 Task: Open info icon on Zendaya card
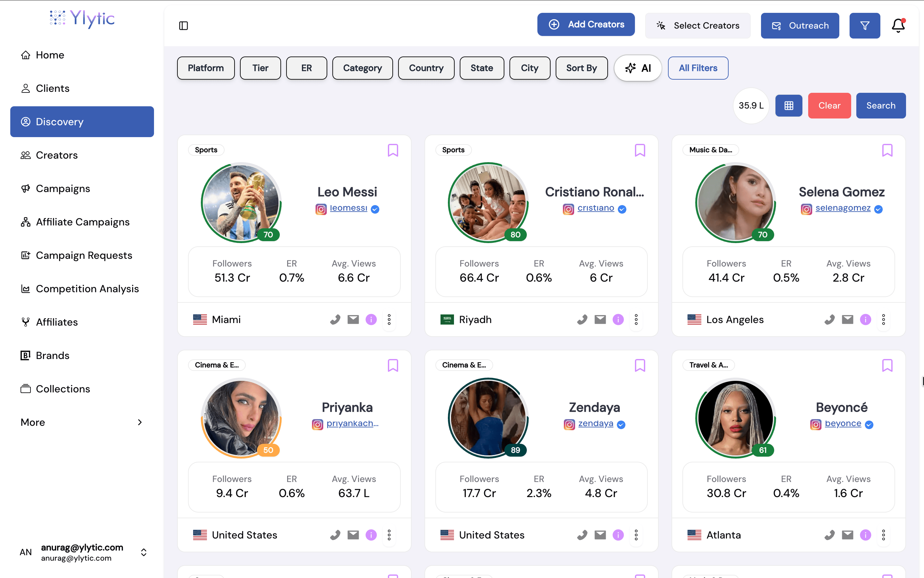(618, 535)
